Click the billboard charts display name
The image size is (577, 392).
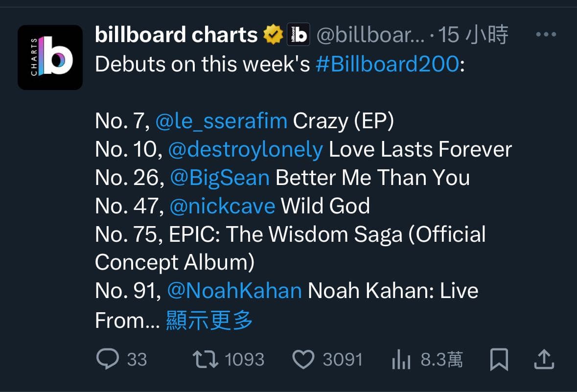(x=176, y=35)
